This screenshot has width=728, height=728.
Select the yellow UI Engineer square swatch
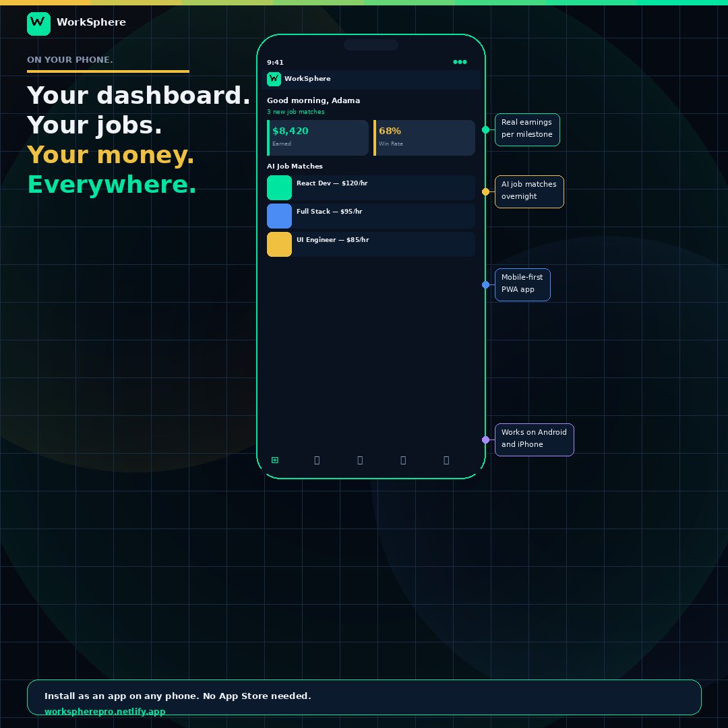(279, 244)
